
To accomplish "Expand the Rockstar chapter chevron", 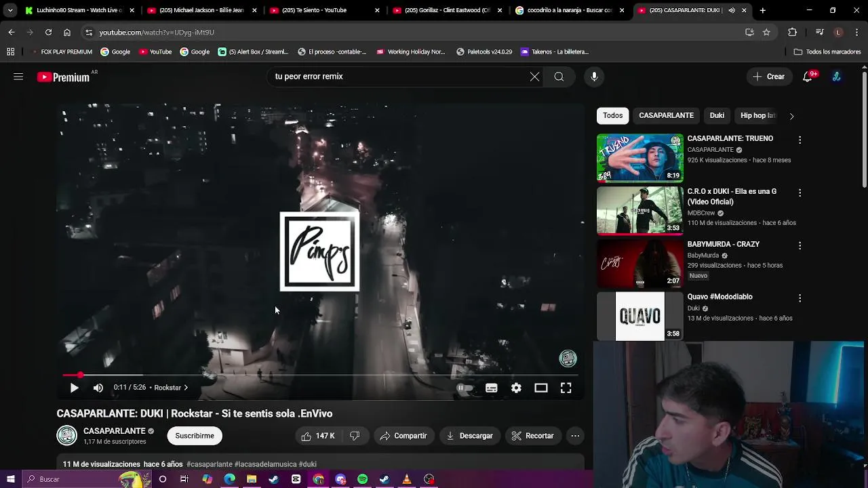I will pyautogui.click(x=186, y=388).
